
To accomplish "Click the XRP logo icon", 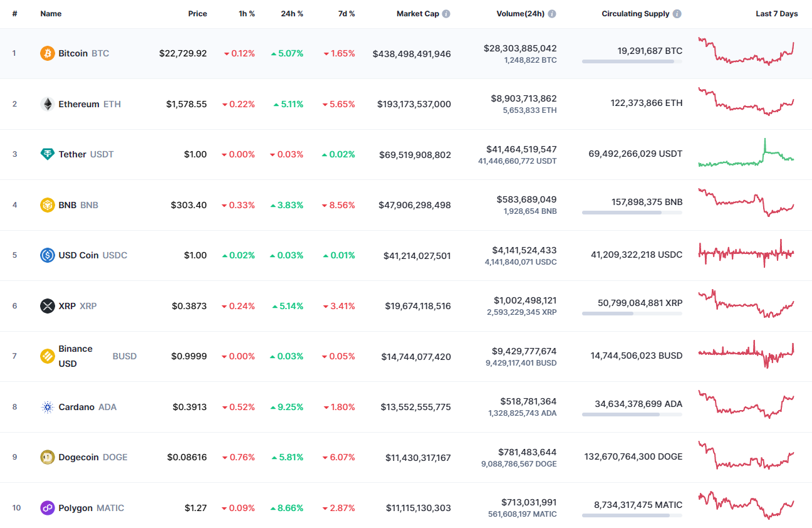I will point(46,306).
